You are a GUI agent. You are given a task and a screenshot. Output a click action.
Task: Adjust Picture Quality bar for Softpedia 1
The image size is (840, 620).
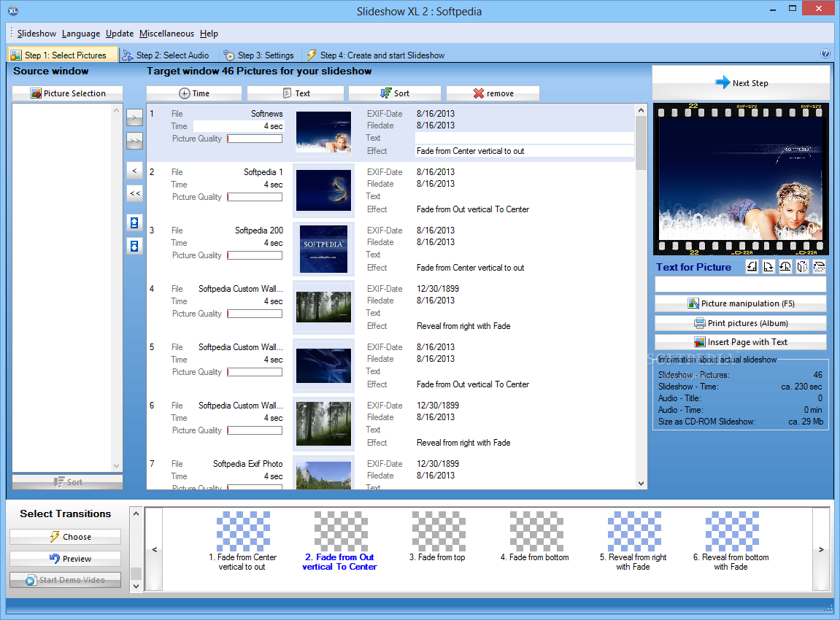coord(255,197)
